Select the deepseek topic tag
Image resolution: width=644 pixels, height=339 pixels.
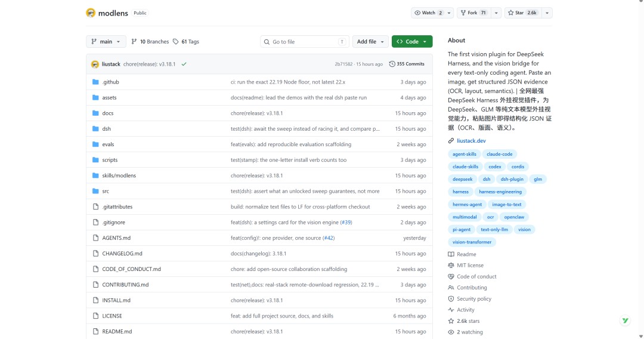tap(463, 179)
